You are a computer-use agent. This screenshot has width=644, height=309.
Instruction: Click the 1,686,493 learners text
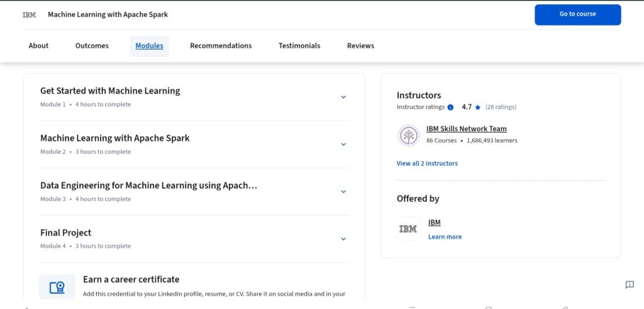(492, 140)
